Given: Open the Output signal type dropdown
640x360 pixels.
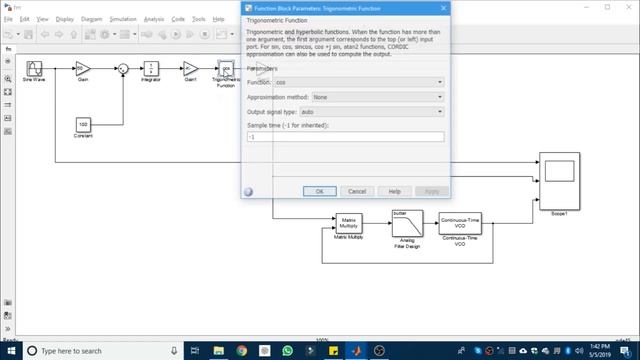Looking at the screenshot, I should [x=371, y=112].
